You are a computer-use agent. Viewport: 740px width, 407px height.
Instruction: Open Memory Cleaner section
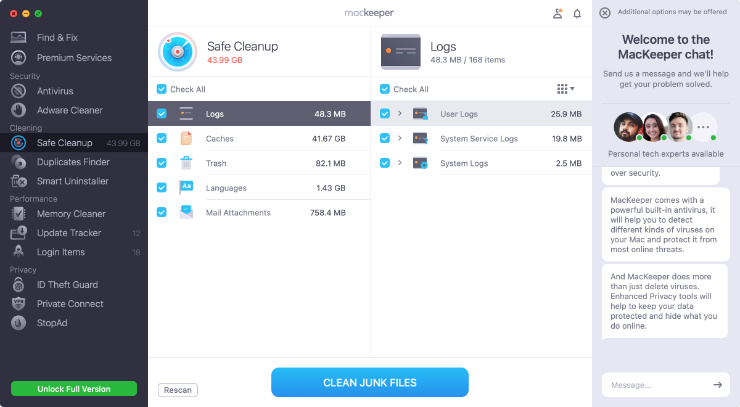point(71,214)
